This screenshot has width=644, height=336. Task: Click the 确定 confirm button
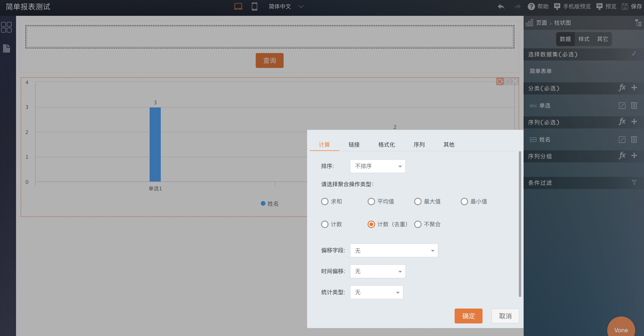click(x=468, y=316)
